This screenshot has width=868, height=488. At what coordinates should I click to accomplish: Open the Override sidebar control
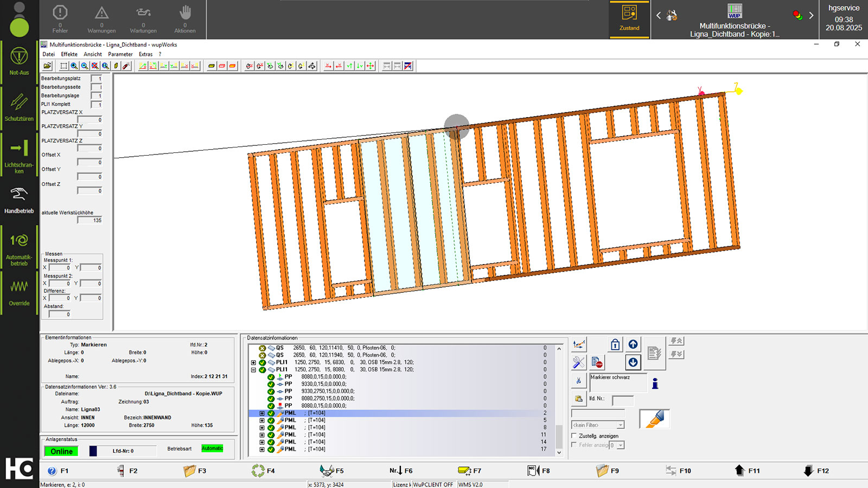[x=19, y=293]
